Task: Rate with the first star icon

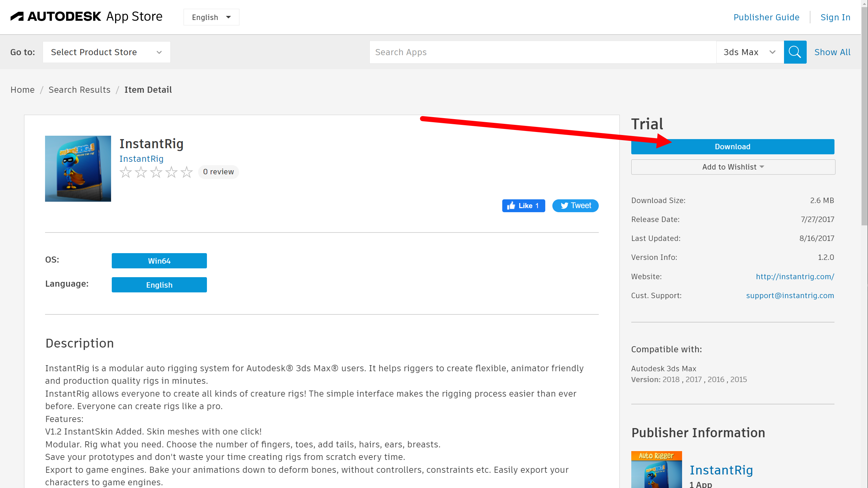Action: [126, 172]
